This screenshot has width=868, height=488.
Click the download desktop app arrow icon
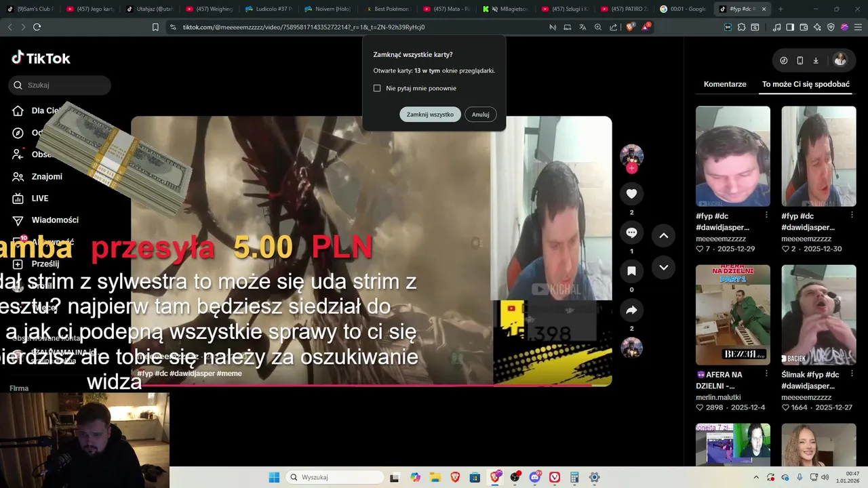tap(816, 60)
